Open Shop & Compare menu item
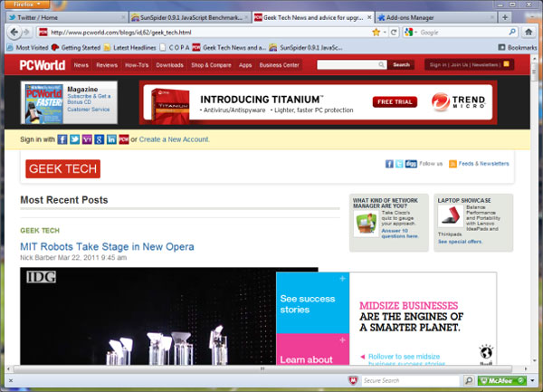The height and width of the screenshot is (392, 543). point(211,65)
